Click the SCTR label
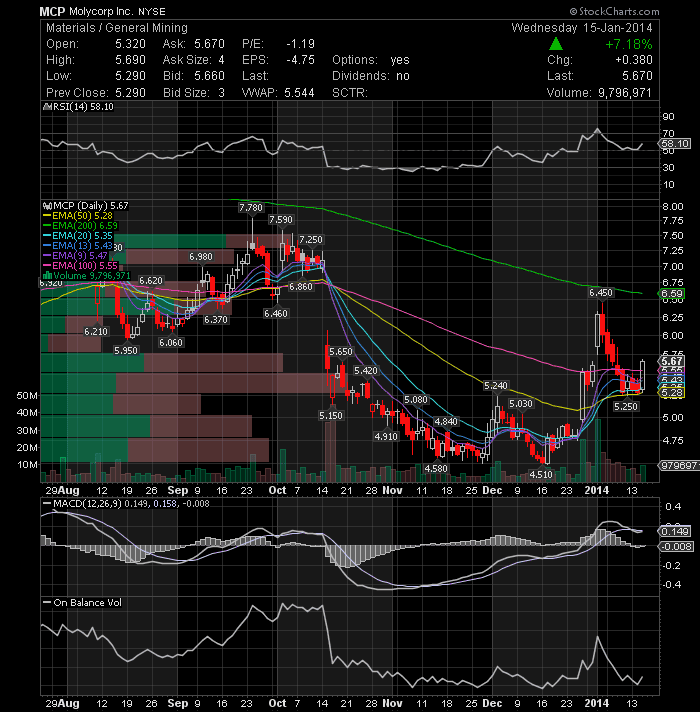The image size is (700, 712). [x=350, y=93]
